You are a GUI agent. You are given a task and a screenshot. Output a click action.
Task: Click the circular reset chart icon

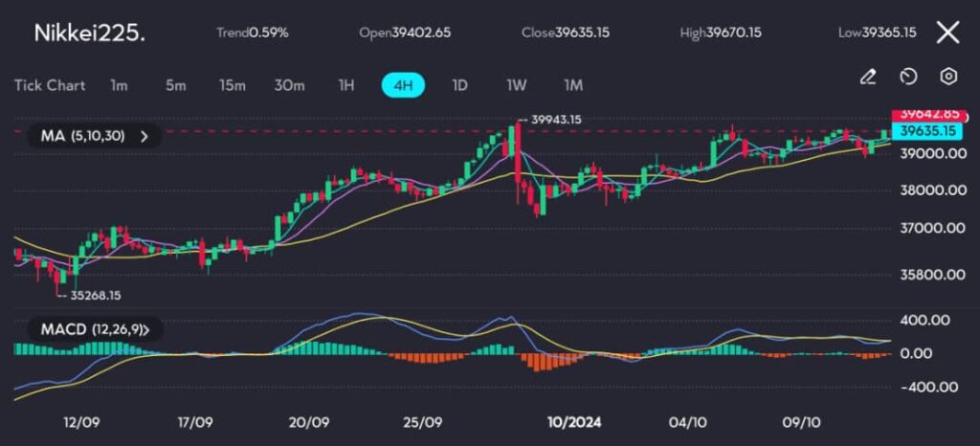point(908,77)
